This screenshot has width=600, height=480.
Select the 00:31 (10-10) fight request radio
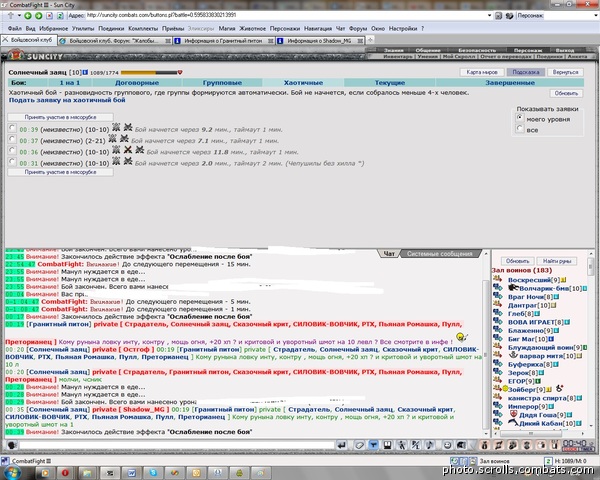pyautogui.click(x=12, y=162)
